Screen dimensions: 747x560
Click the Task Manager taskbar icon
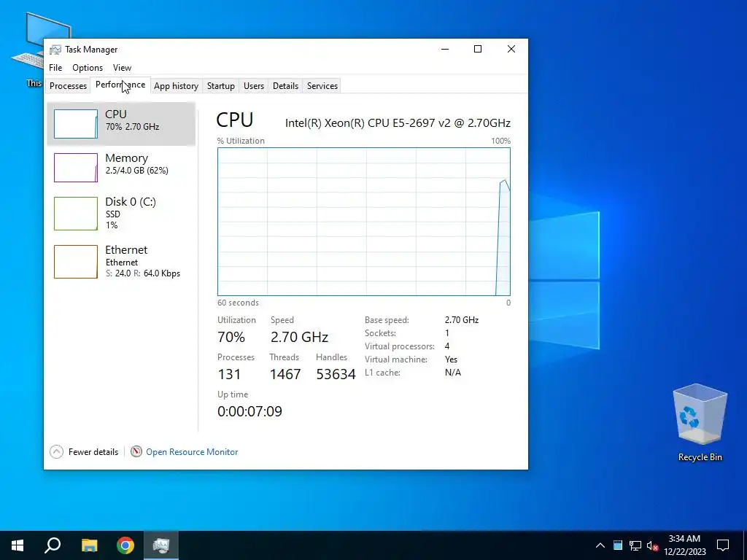pyautogui.click(x=161, y=545)
